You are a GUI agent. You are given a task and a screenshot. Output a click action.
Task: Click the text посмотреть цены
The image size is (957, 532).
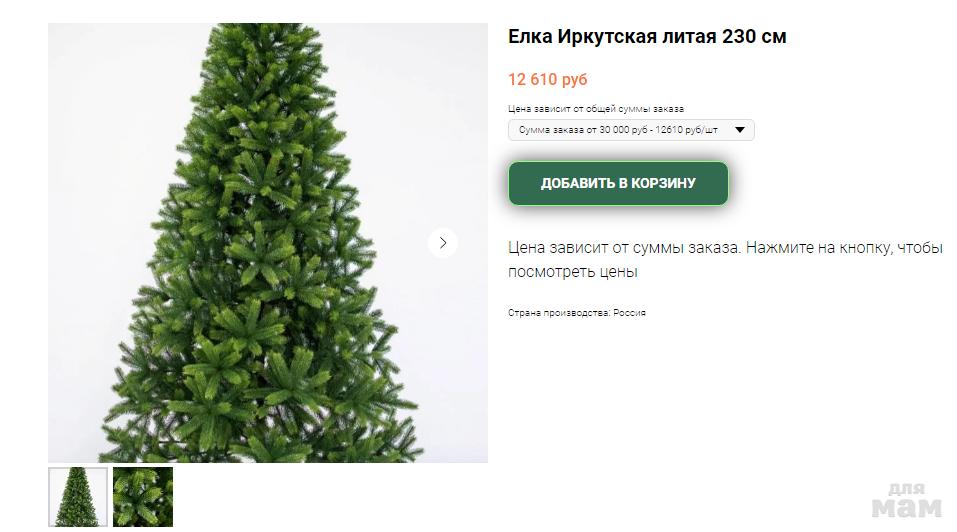coord(572,271)
